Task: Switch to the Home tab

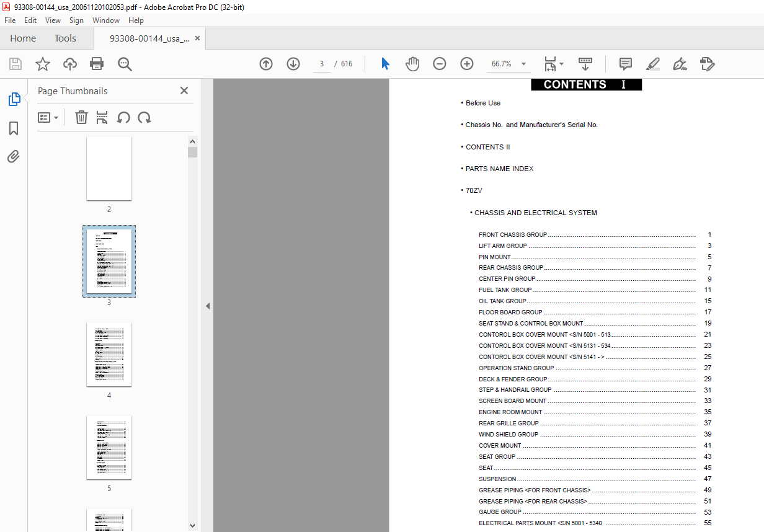Action: (x=23, y=38)
